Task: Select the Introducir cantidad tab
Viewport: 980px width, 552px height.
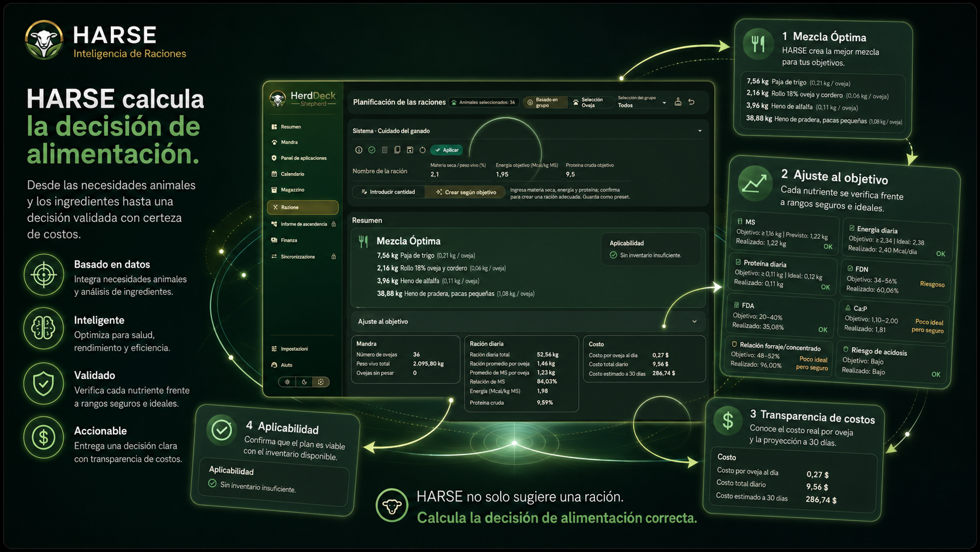Action: 389,192
